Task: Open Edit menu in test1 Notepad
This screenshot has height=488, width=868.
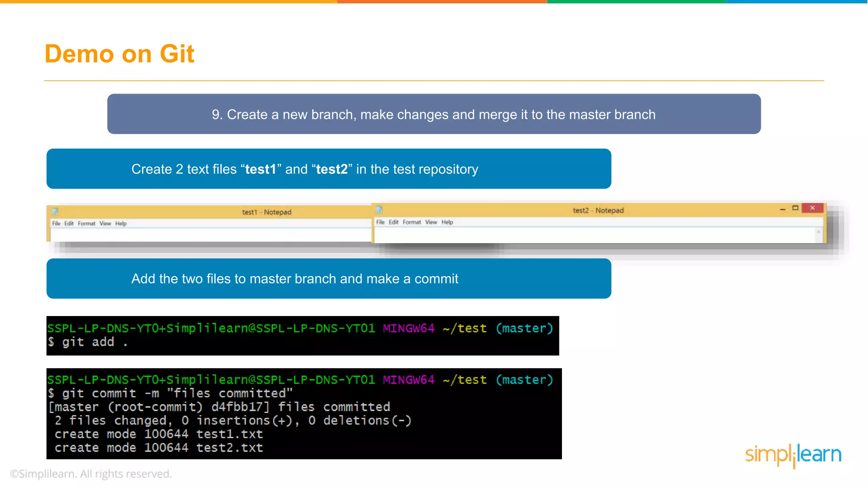Action: (x=69, y=224)
